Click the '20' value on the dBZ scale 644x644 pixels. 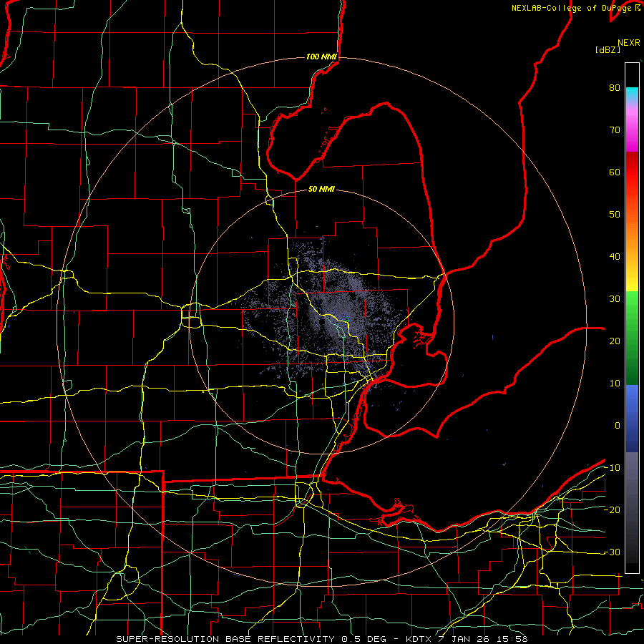(615, 341)
